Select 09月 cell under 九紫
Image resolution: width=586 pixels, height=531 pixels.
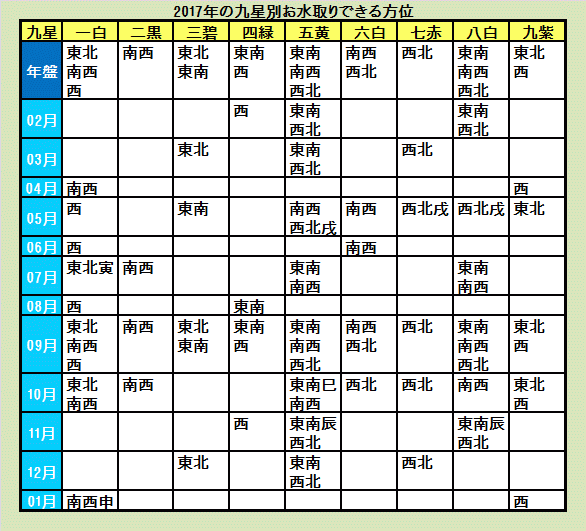point(537,344)
